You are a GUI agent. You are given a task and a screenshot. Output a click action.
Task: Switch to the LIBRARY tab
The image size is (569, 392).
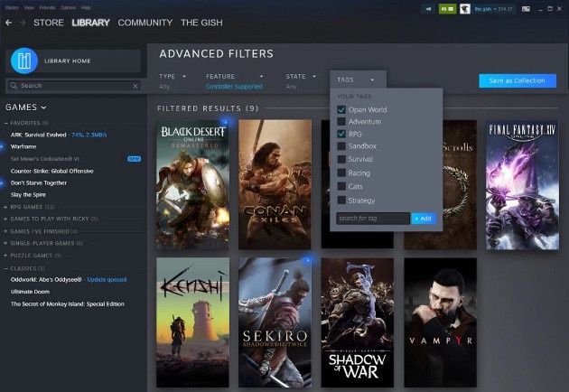pos(90,23)
